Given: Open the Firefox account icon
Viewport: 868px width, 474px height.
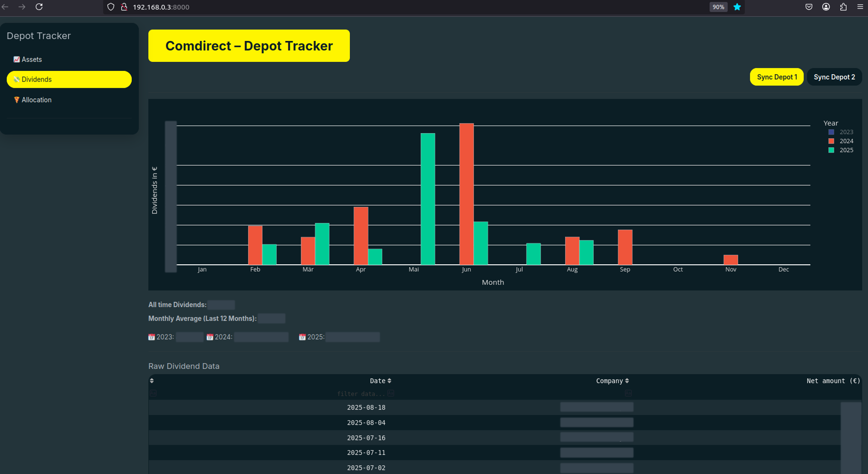Looking at the screenshot, I should click(x=826, y=7).
